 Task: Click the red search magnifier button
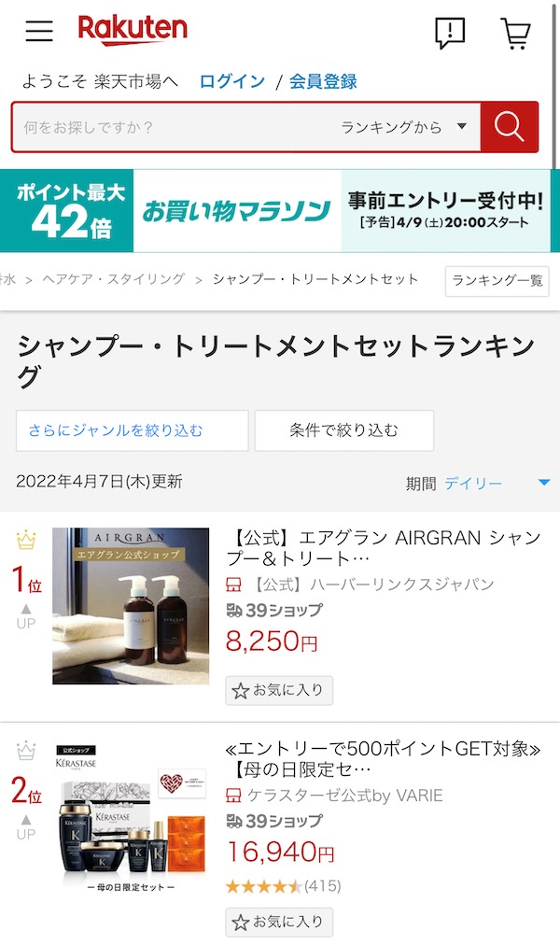tap(509, 127)
